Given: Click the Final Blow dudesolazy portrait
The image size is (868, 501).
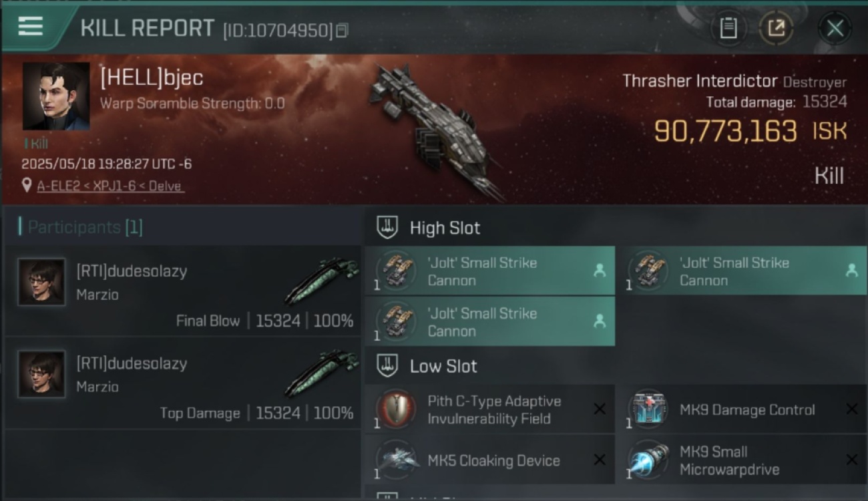Looking at the screenshot, I should pos(41,282).
